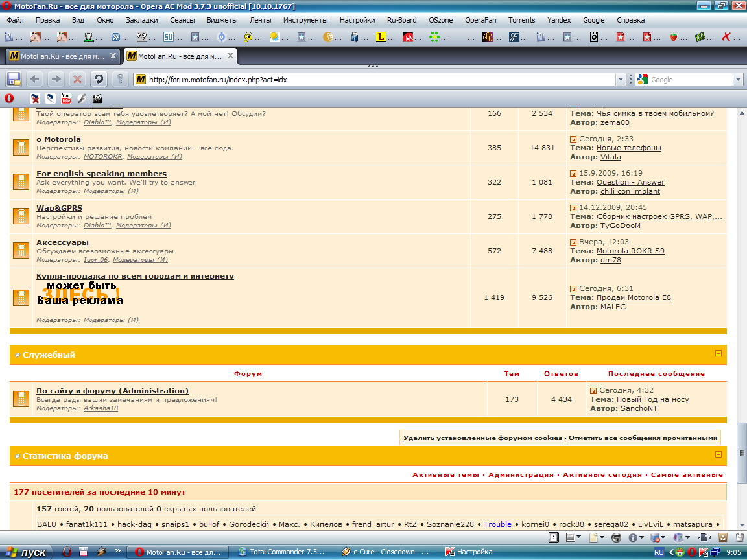Close the active MotoFan.Ru tab

(230, 56)
